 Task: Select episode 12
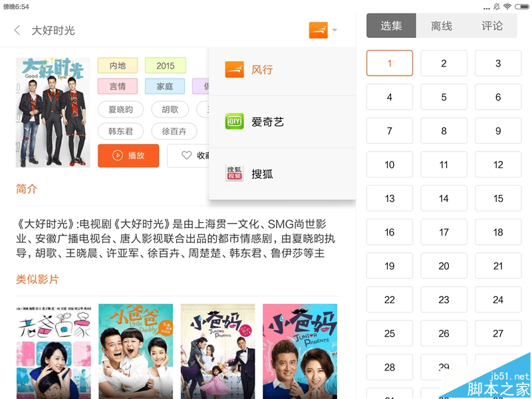click(497, 164)
